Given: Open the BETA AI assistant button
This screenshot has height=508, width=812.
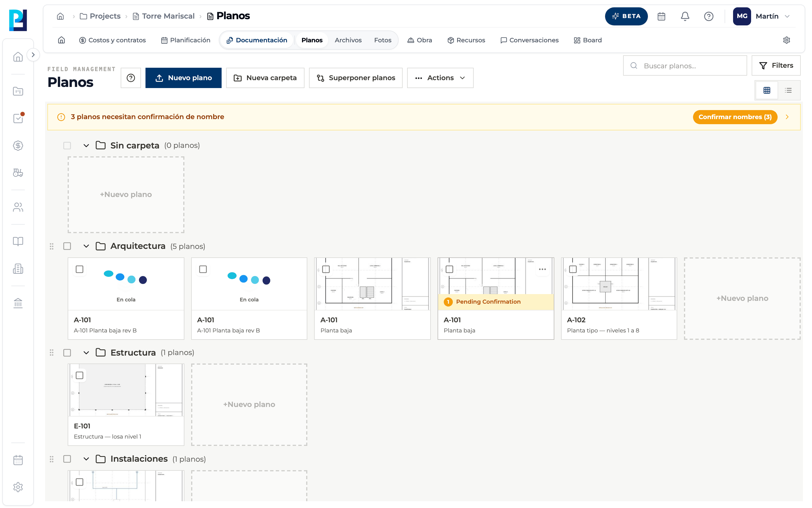Looking at the screenshot, I should [626, 16].
